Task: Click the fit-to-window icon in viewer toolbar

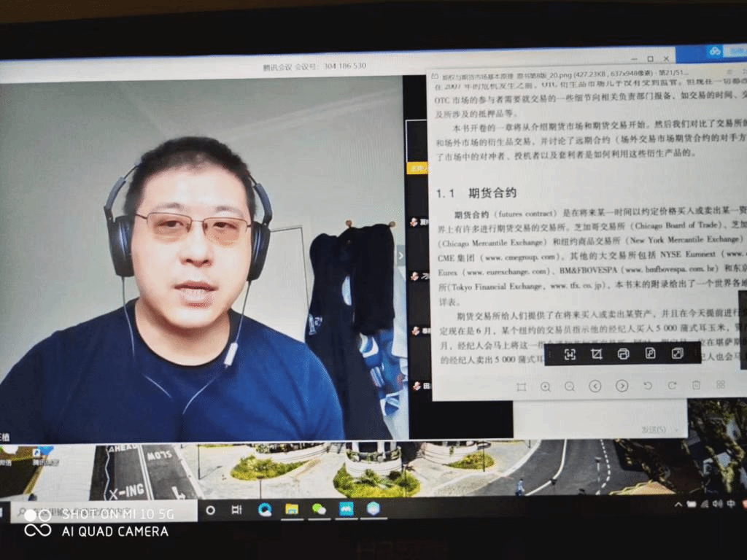Action: (521, 387)
